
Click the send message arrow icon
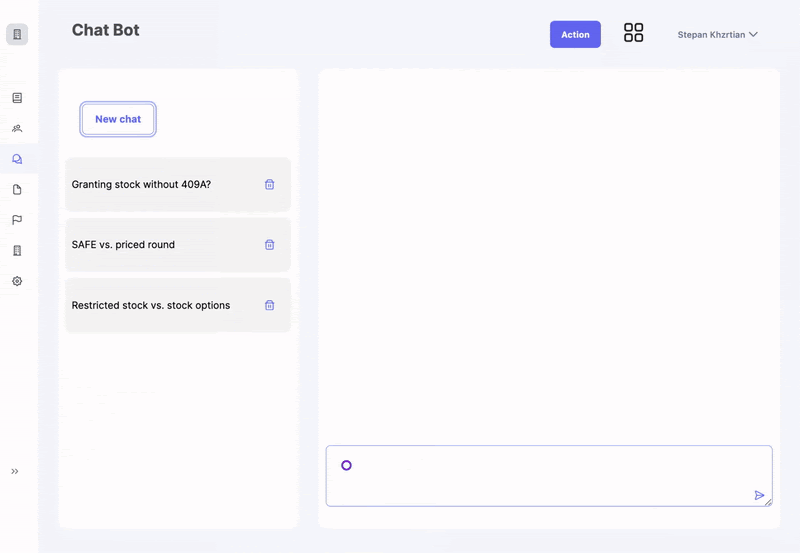coord(759,495)
